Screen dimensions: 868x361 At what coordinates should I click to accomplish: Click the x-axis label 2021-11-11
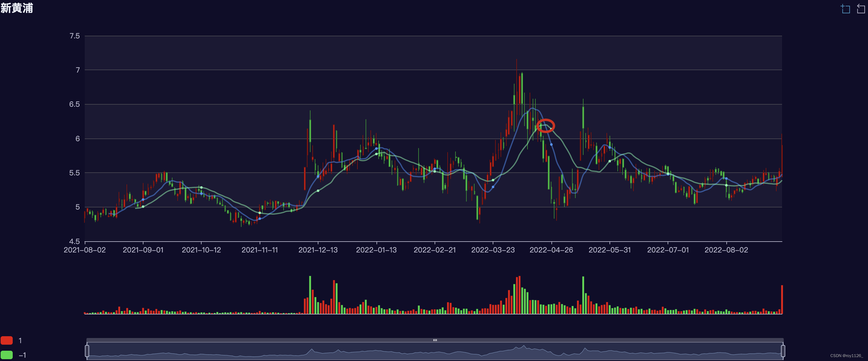pos(259,250)
